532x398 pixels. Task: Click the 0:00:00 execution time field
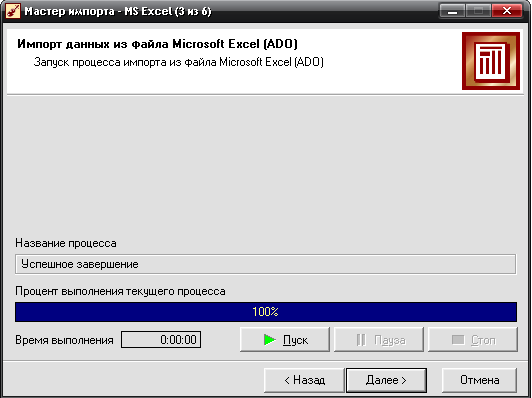pos(161,340)
